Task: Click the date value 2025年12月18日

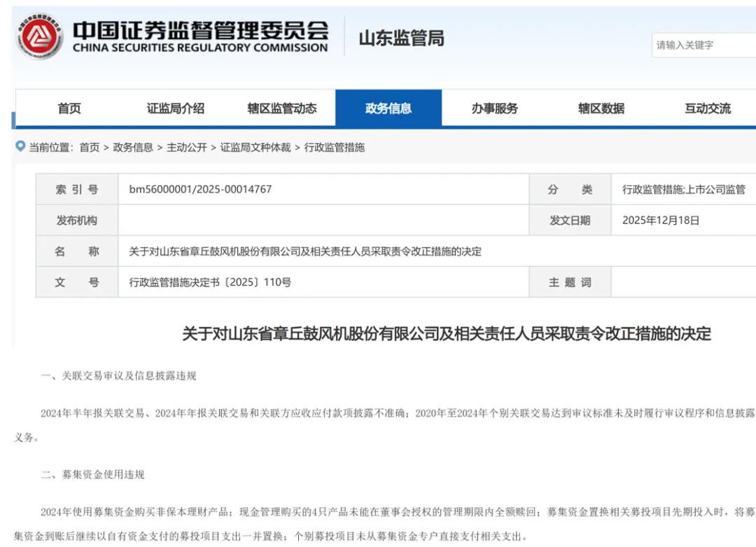Action: click(x=661, y=220)
